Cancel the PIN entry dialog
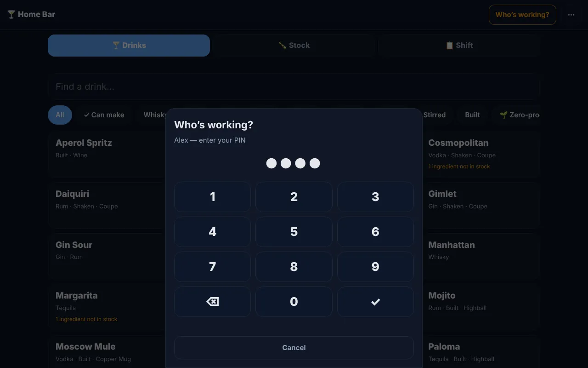 [x=294, y=348]
